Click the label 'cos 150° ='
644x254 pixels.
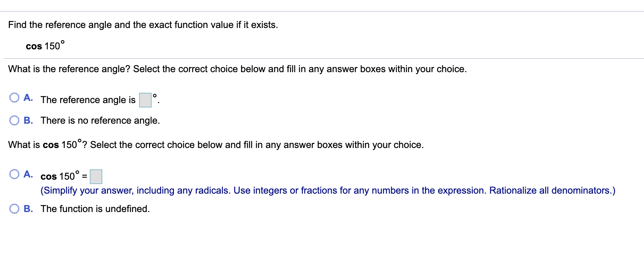tap(63, 176)
